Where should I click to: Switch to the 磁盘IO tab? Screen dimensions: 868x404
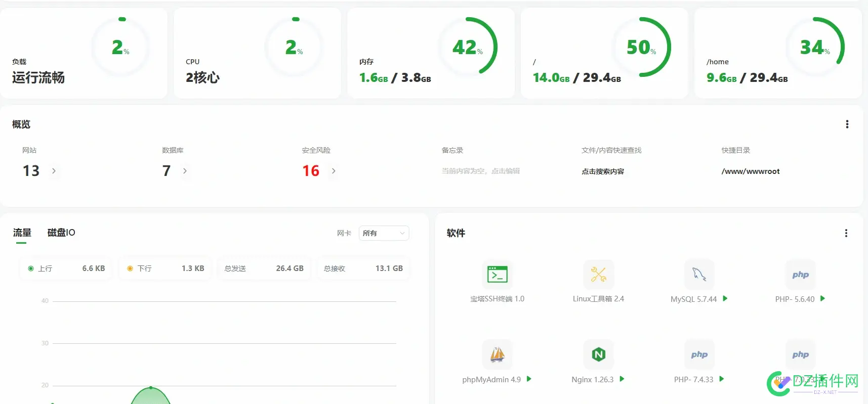(61, 233)
